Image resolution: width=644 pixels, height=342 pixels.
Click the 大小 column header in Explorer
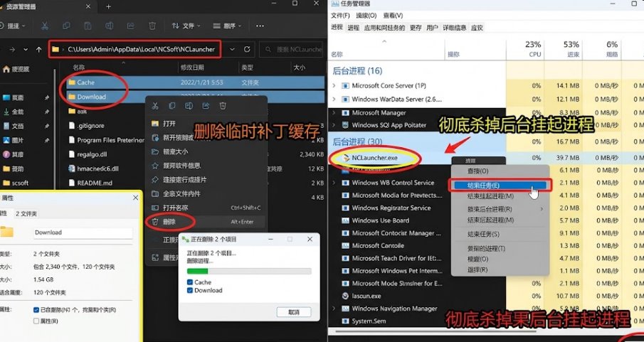(299, 68)
